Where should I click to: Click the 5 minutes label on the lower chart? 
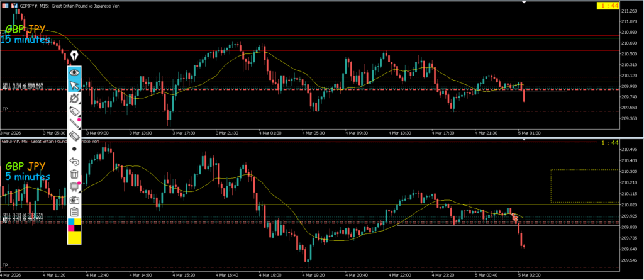point(27,177)
